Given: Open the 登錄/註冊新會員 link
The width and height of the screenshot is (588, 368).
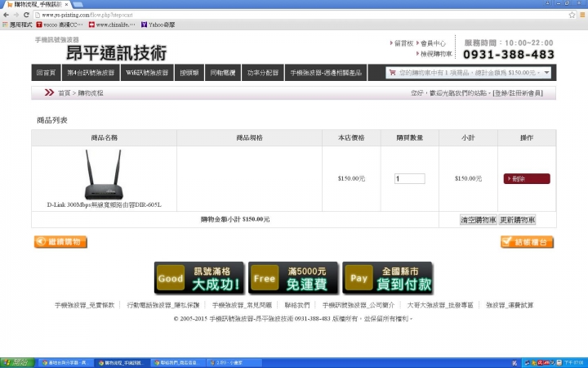Looking at the screenshot, I should coord(518,93).
